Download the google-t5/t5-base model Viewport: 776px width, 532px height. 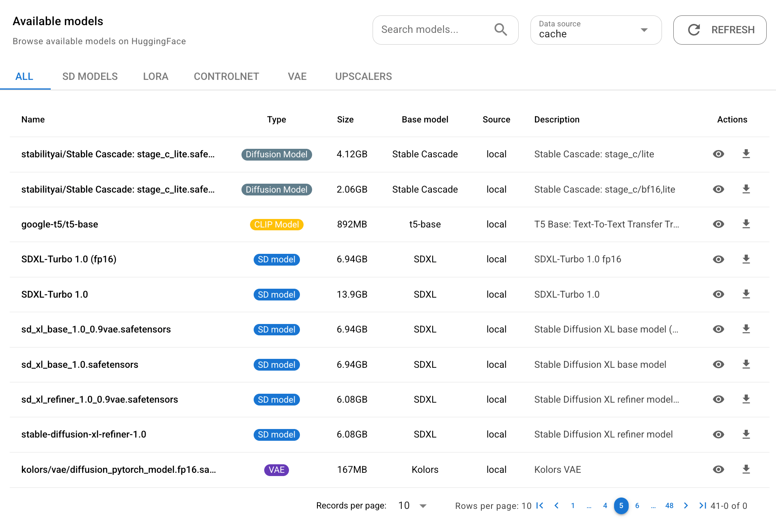tap(747, 224)
